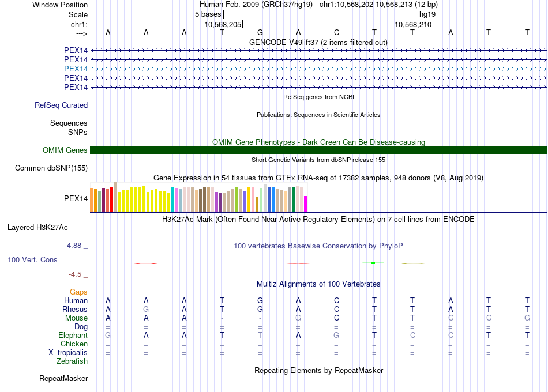Viewport: 548px width, 392px height.
Task: Click the 5 bases scale bar
Action: pyautogui.click(x=318, y=14)
